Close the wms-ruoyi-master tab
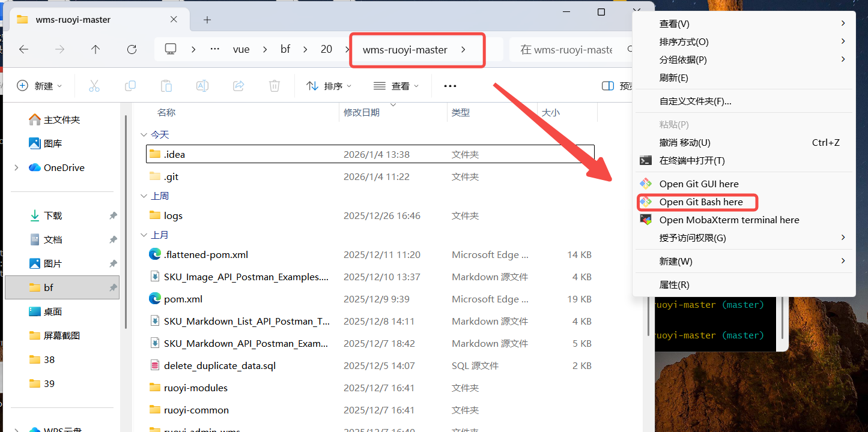Screen dimensions: 868x432 (174, 19)
